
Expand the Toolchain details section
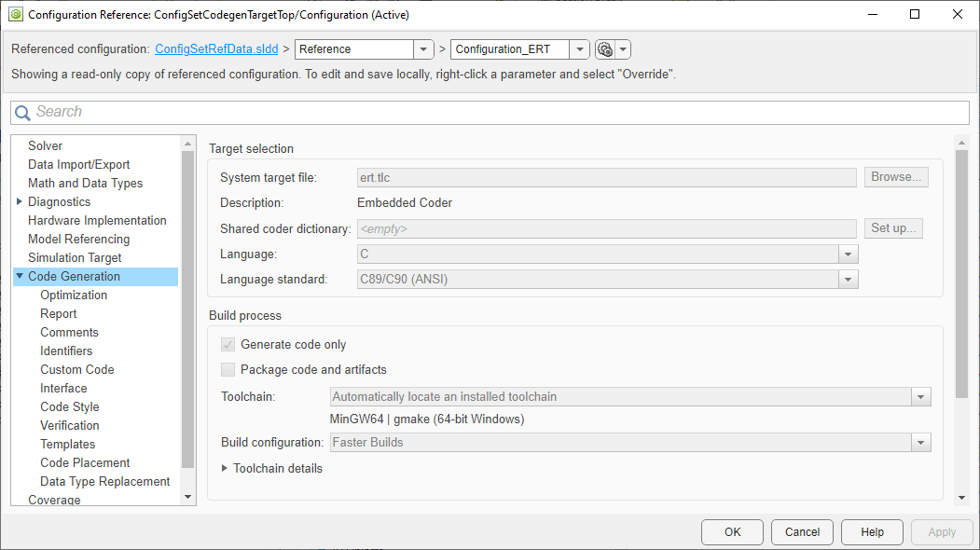[225, 468]
